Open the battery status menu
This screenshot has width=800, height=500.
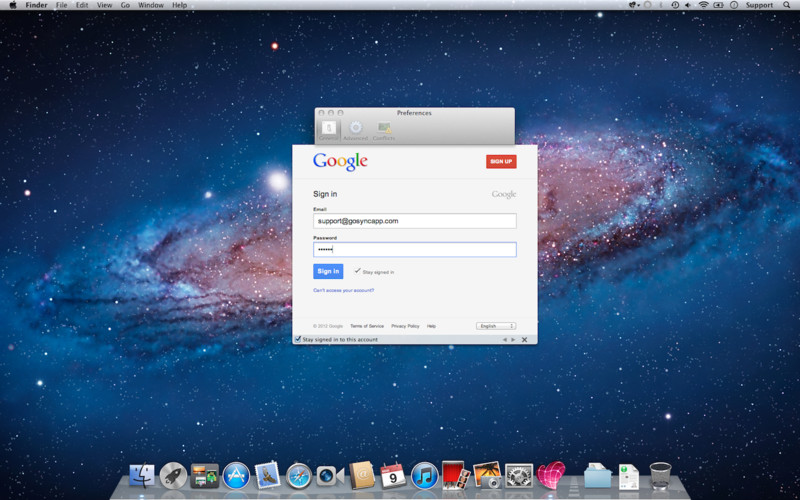point(718,5)
